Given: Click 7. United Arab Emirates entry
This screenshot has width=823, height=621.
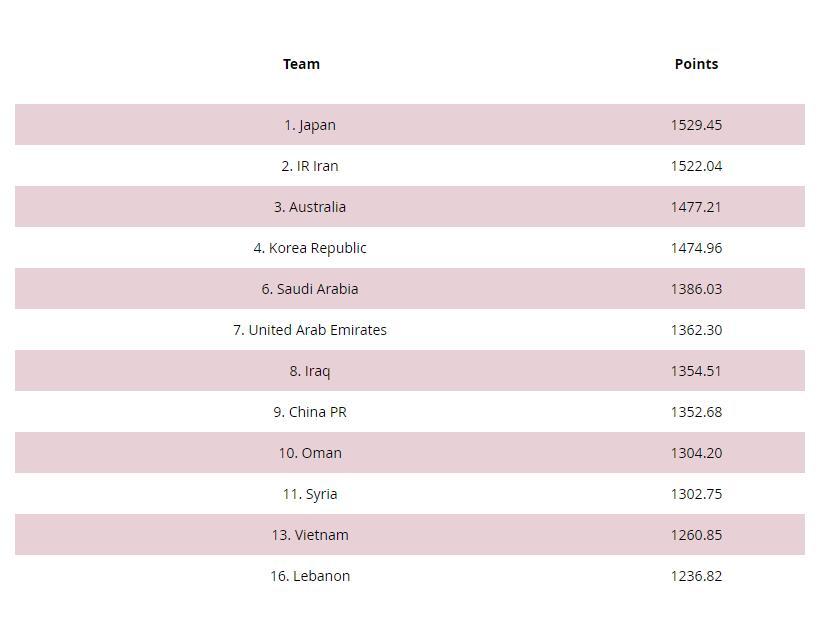Looking at the screenshot, I should [309, 330].
